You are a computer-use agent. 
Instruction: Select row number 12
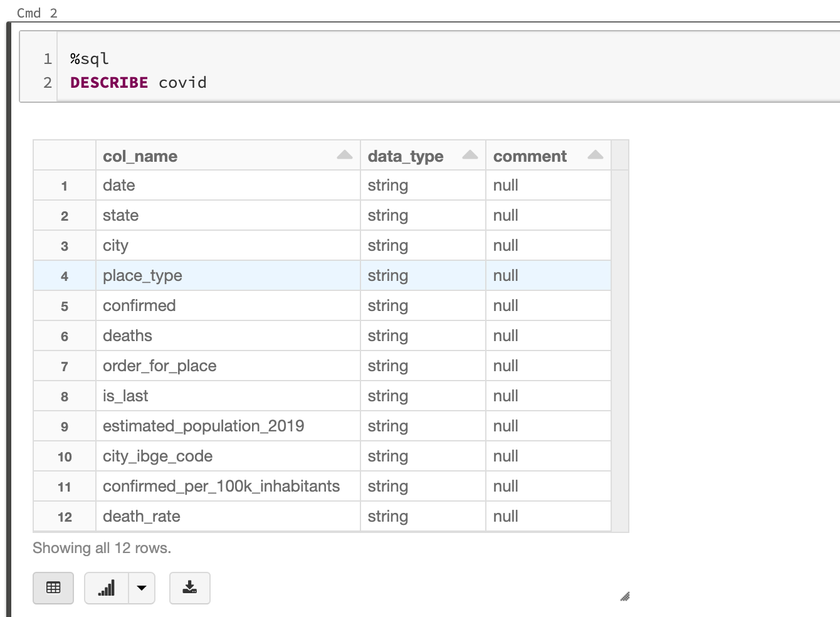[65, 517]
